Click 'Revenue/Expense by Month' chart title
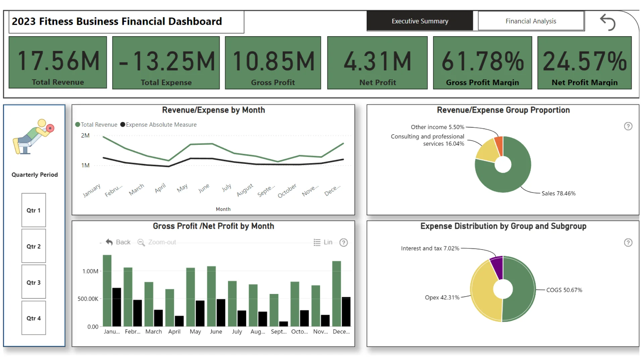Screen dimensions: 644x362 213,110
